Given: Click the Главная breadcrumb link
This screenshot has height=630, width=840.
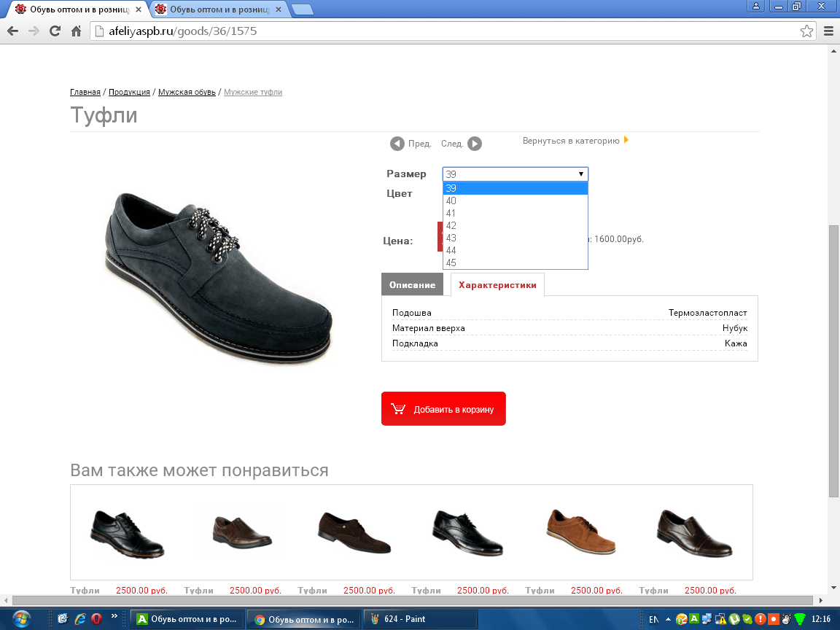Looking at the screenshot, I should (x=85, y=92).
